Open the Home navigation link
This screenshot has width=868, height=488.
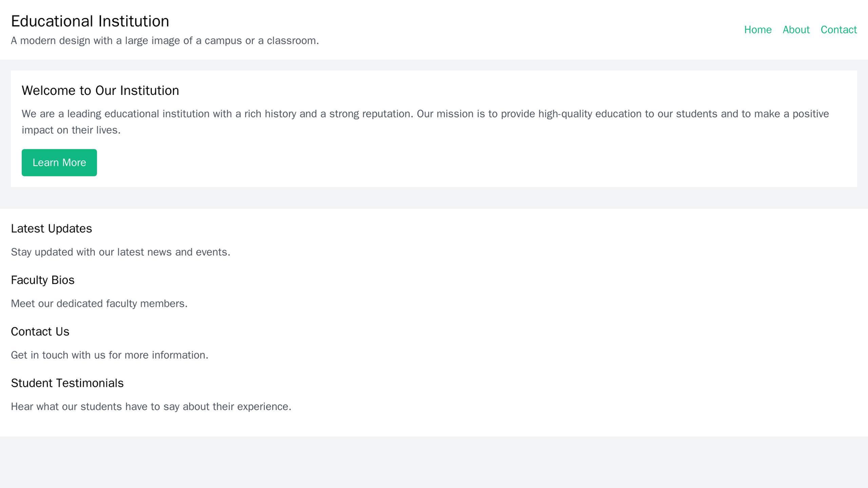pos(757,30)
